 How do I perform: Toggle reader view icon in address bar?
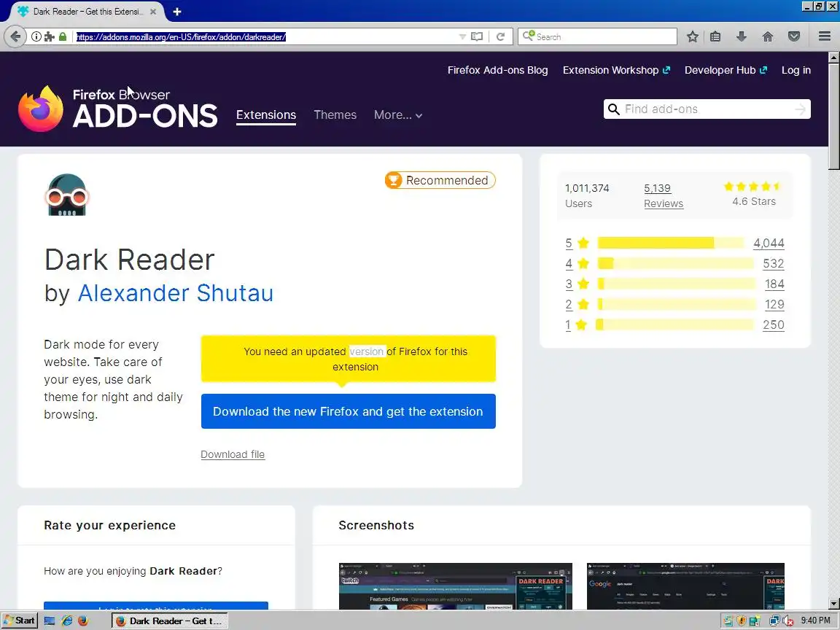477,36
